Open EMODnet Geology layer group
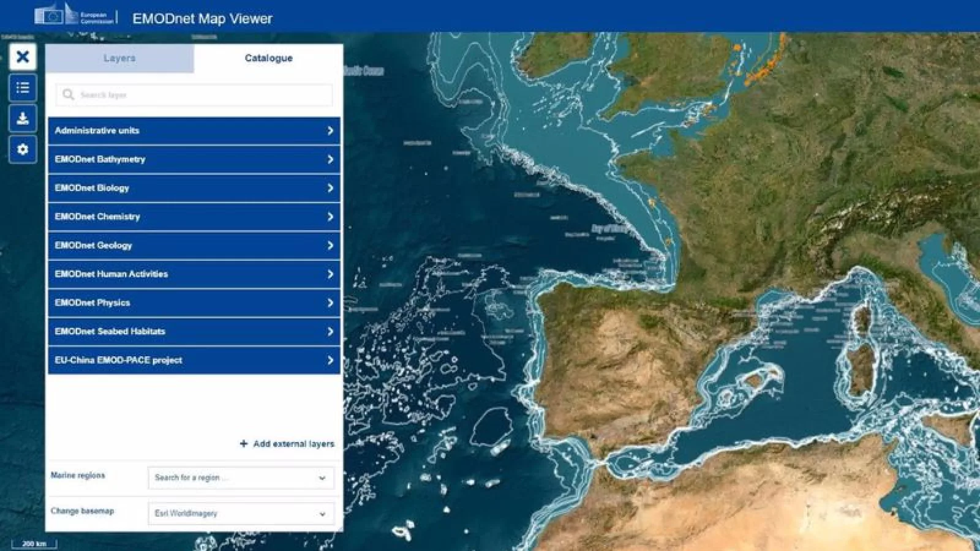The width and height of the screenshot is (980, 551). click(194, 246)
